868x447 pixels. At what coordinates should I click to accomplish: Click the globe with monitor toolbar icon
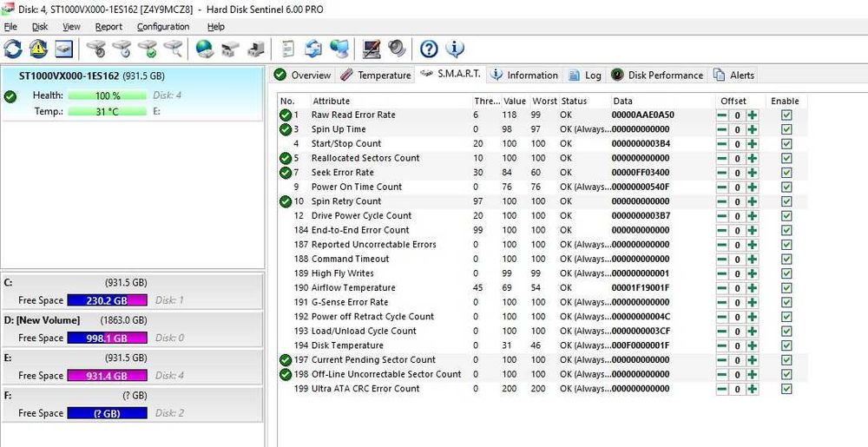coord(339,49)
